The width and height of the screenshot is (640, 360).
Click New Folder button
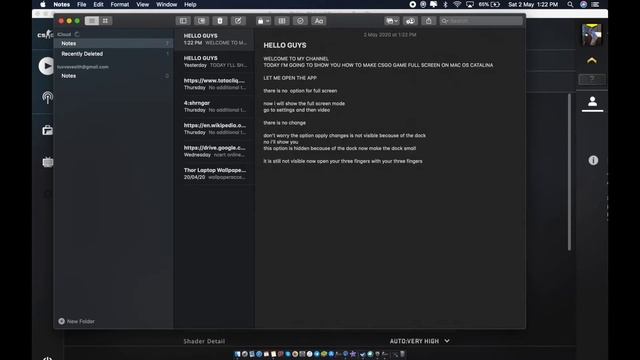click(76, 321)
